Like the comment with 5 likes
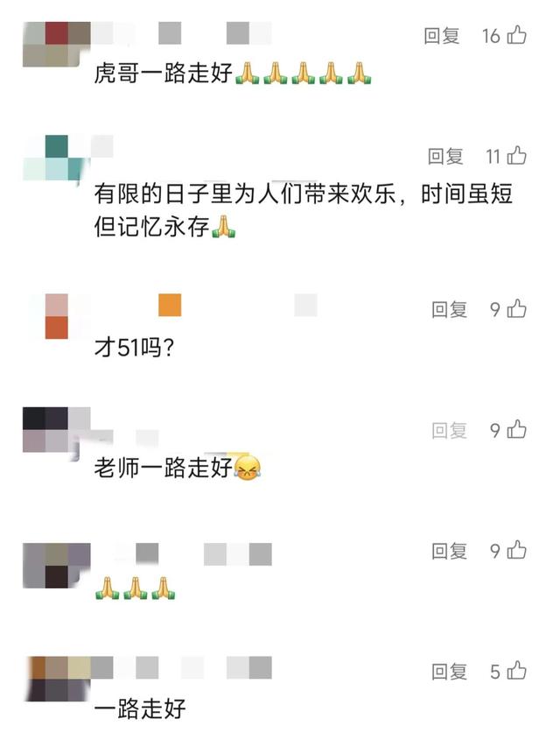 (516, 671)
